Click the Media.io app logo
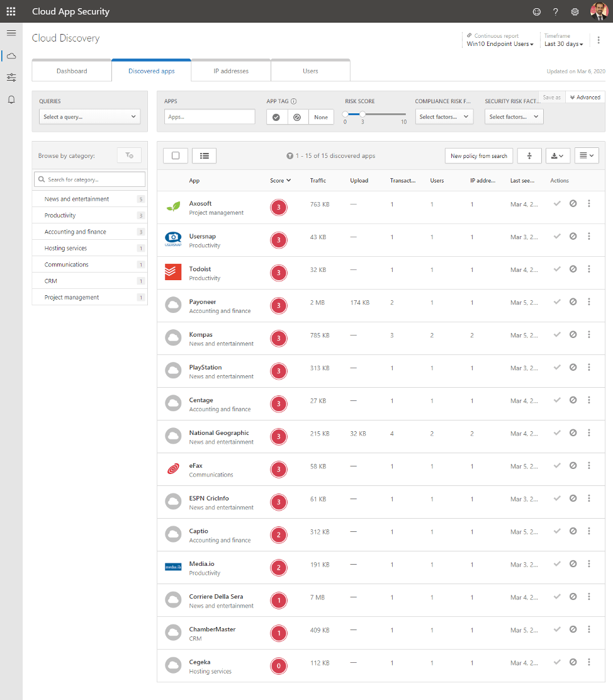The height and width of the screenshot is (700, 613). 173,567
